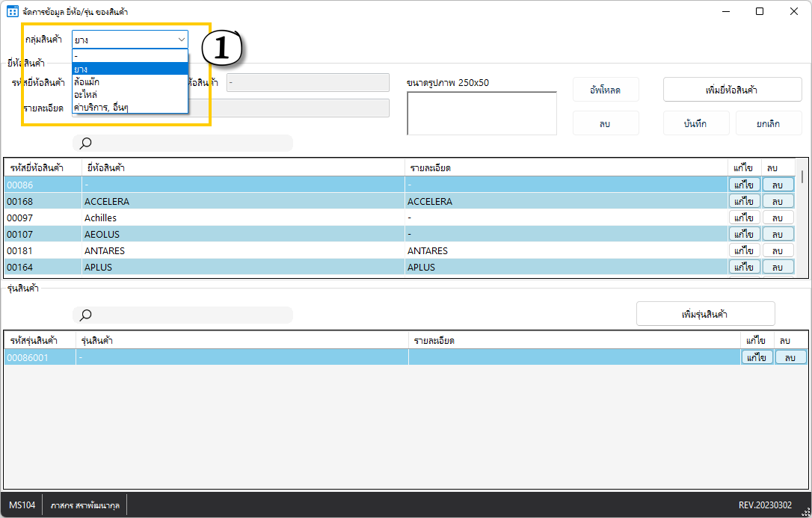Edit model row 00086001
This screenshot has width=812, height=518.
click(x=757, y=358)
